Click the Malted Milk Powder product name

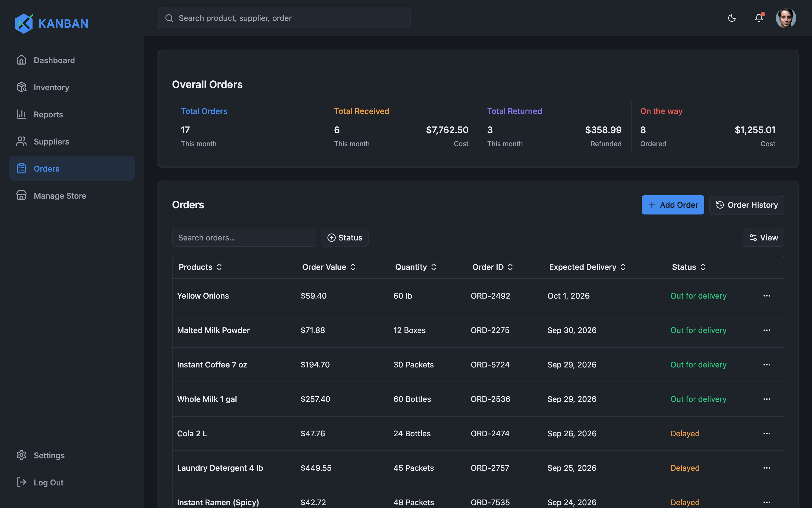(x=213, y=330)
